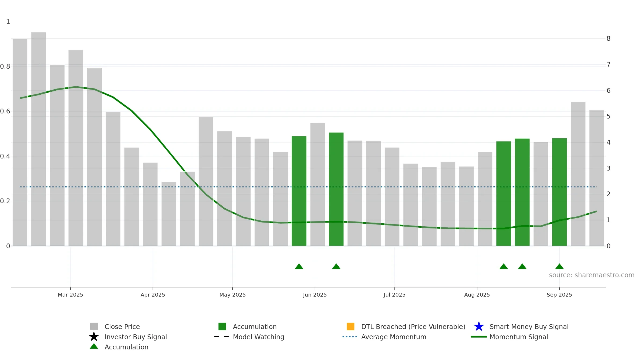Click the gray Close Price legend swatch
The width and height of the screenshot is (644, 362).
point(94,327)
